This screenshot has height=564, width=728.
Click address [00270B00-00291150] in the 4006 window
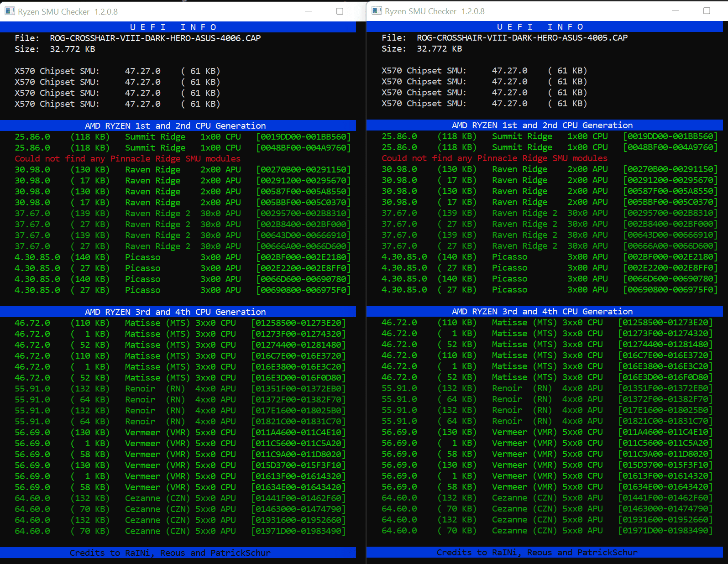304,170
